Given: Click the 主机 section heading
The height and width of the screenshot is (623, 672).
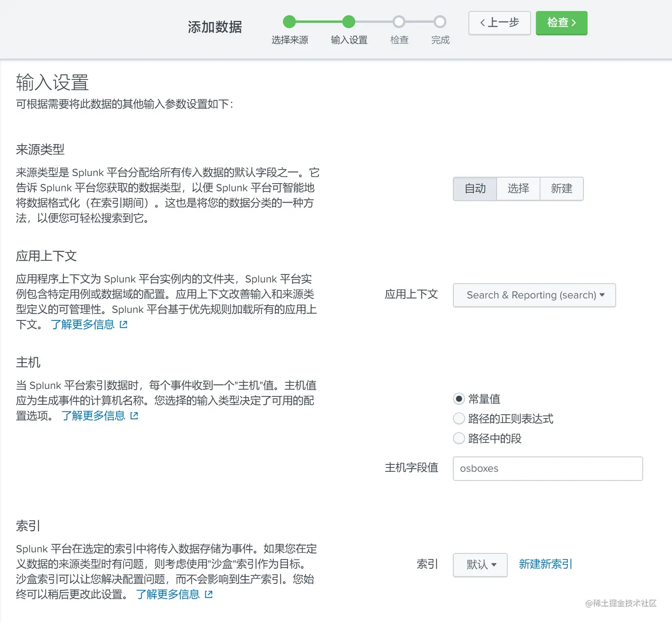Looking at the screenshot, I should 28,363.
